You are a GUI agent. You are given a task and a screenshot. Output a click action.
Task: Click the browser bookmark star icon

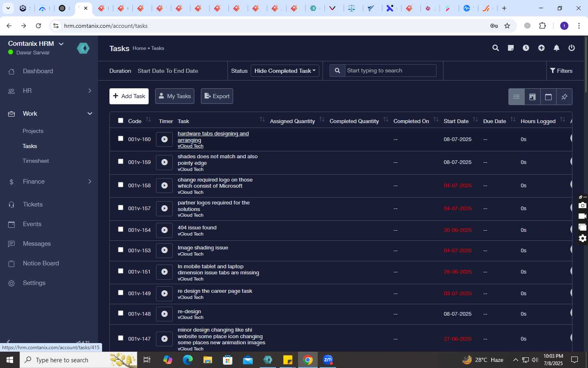coord(507,26)
